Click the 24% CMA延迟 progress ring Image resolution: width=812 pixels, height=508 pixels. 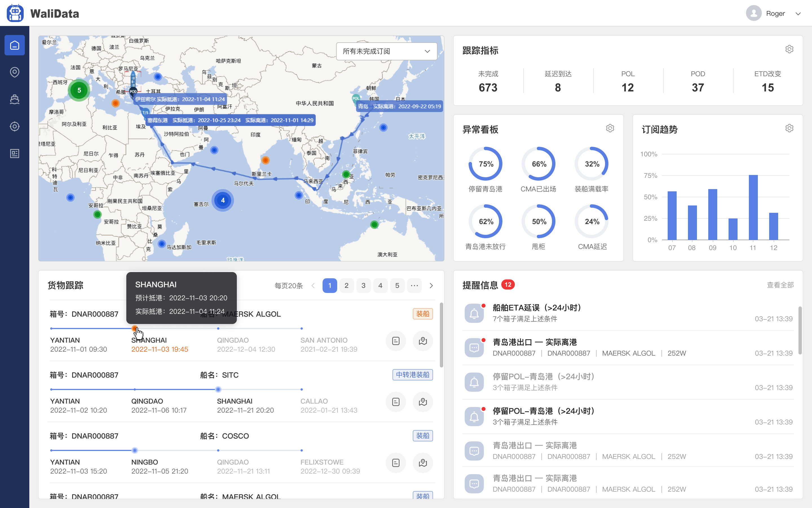coord(592,222)
